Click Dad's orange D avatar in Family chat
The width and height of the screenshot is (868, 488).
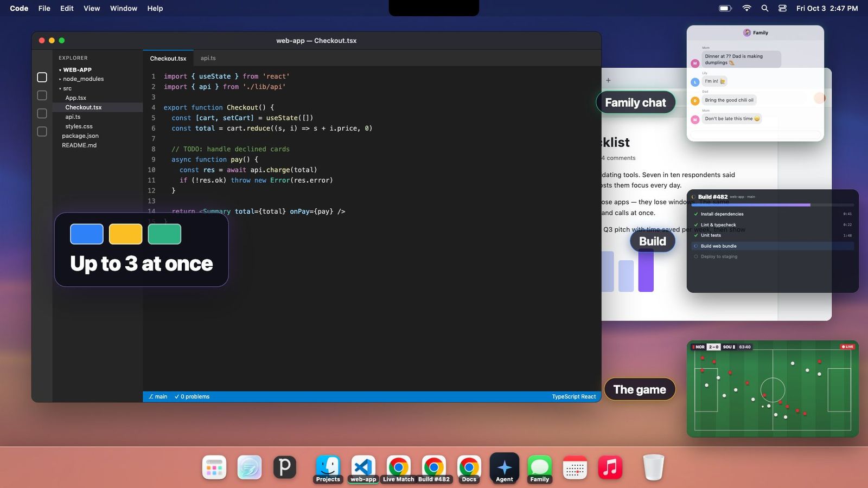[x=695, y=101]
